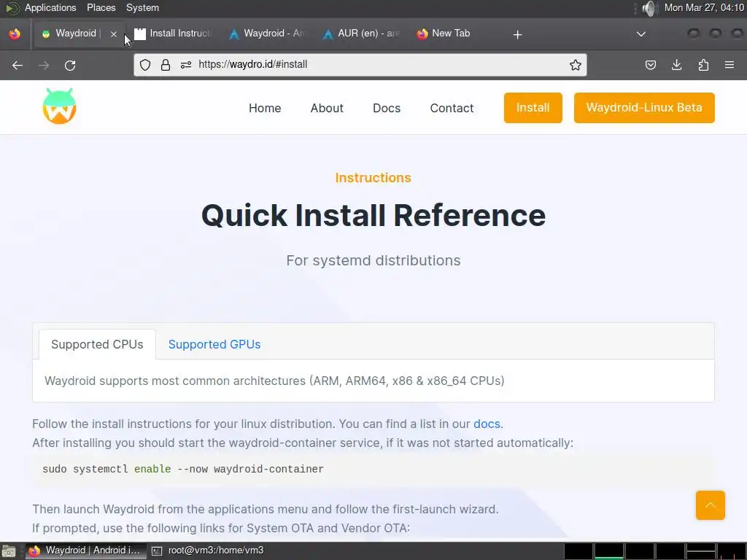
Task: Focus the URL address field
Action: (360, 65)
